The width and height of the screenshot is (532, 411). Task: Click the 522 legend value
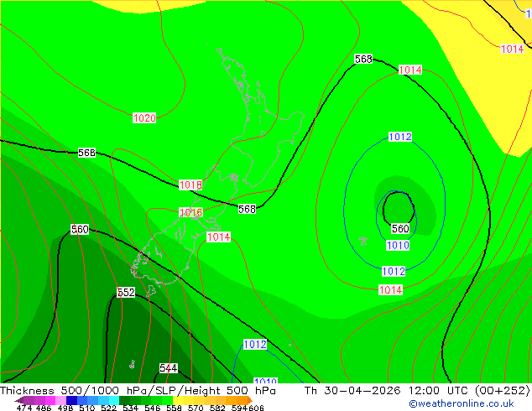[x=108, y=408]
